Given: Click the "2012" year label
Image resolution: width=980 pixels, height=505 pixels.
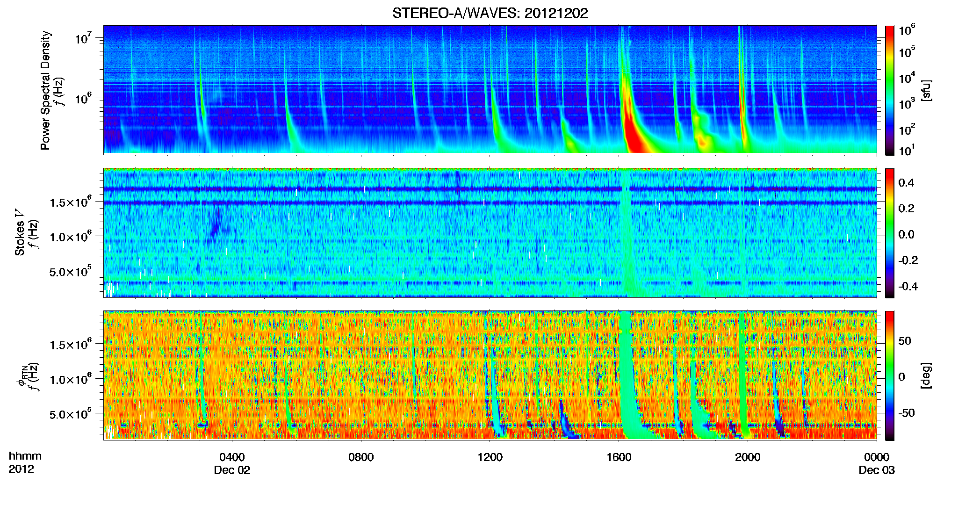Looking at the screenshot, I should pyautogui.click(x=21, y=469).
